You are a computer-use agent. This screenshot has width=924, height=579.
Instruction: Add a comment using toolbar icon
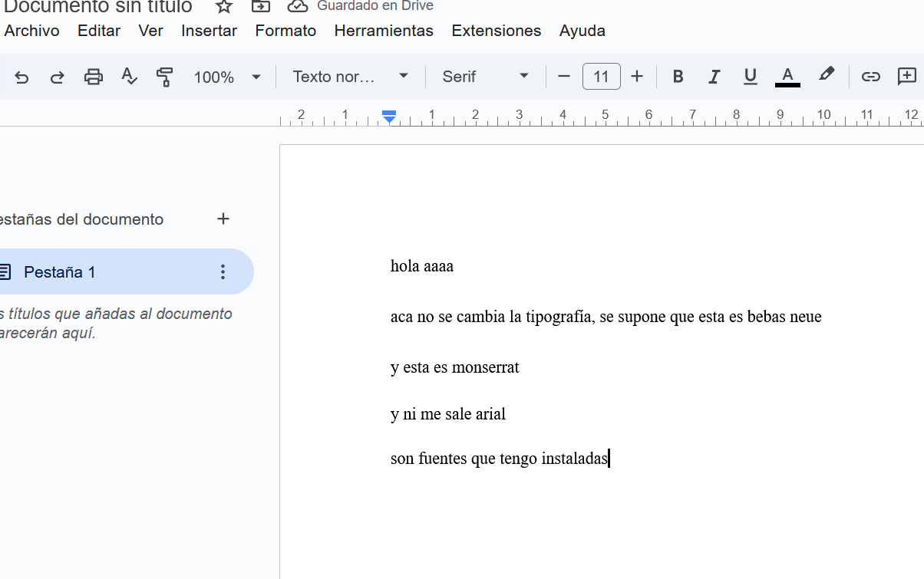tap(907, 77)
